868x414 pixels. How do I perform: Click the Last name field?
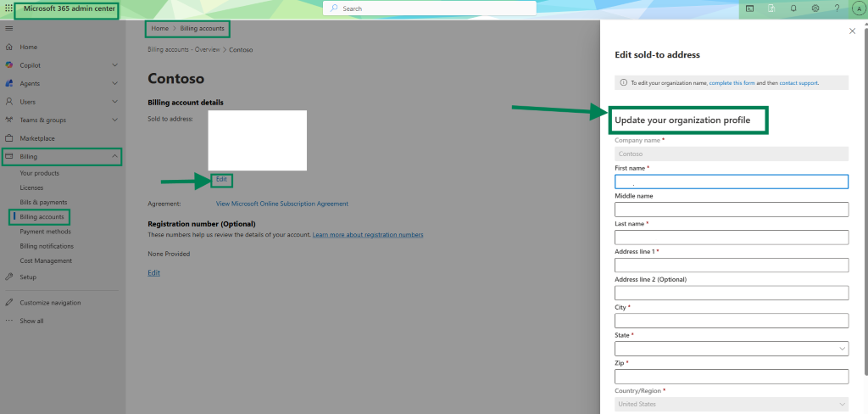coord(732,238)
